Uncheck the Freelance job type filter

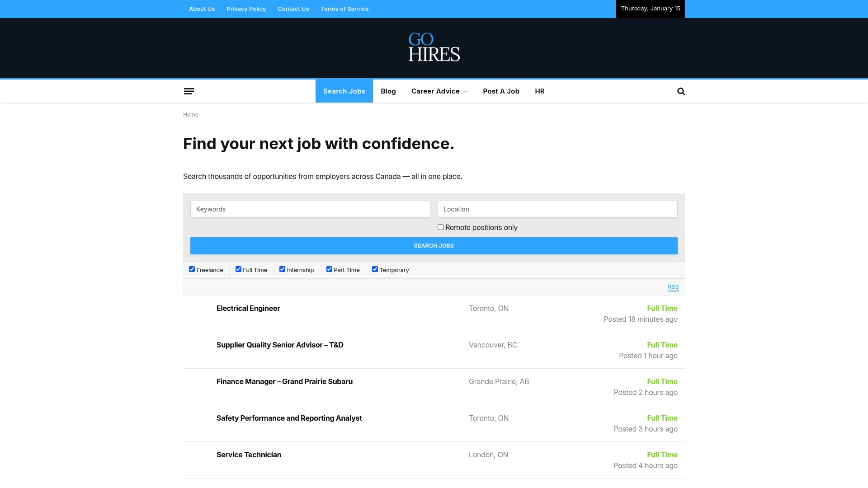pyautogui.click(x=192, y=269)
